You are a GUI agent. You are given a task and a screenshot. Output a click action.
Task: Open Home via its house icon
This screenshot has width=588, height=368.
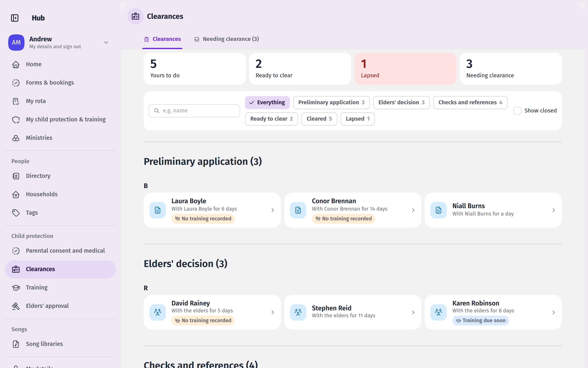(16, 64)
